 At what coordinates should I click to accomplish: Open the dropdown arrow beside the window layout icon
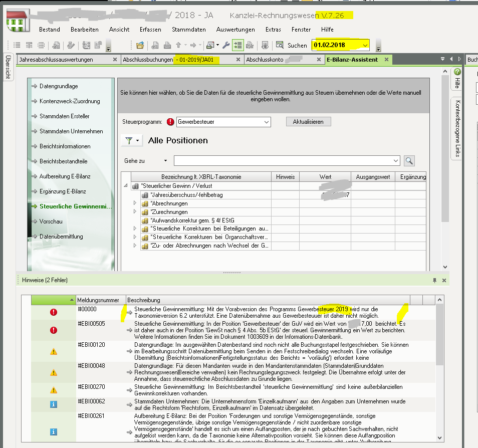pos(217,45)
